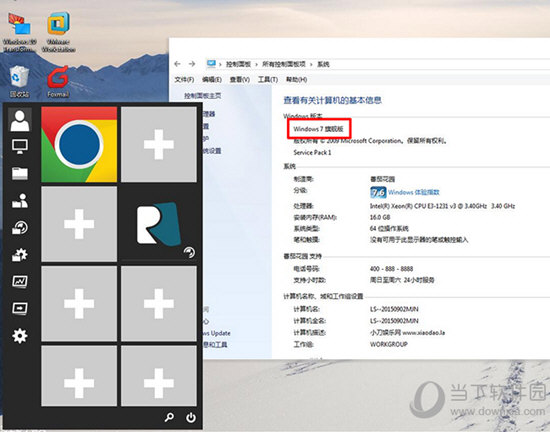Open the 工具(T) menu
The height and width of the screenshot is (432, 550).
(x=268, y=80)
